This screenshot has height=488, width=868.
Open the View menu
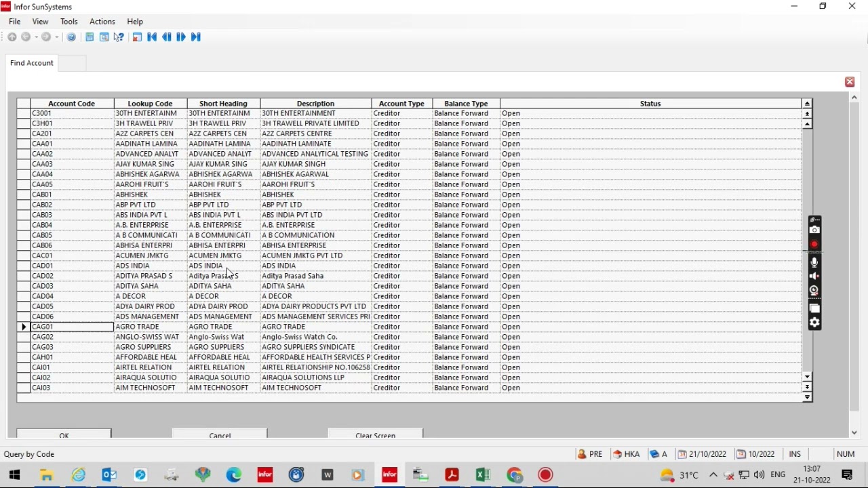pos(41,22)
